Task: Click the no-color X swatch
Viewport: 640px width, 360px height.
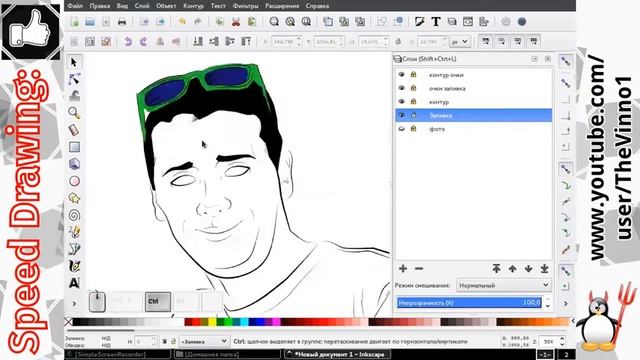Action: [x=69, y=322]
